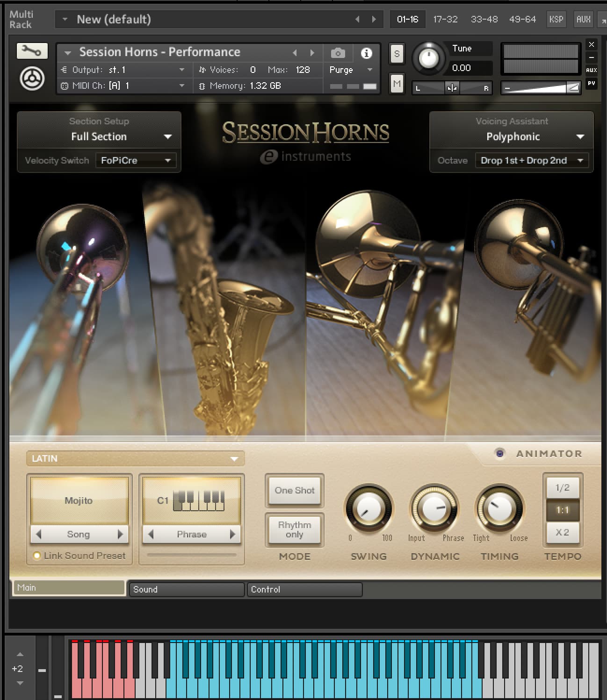Click the MIDI channel icon
This screenshot has height=700, width=607.
click(x=65, y=86)
